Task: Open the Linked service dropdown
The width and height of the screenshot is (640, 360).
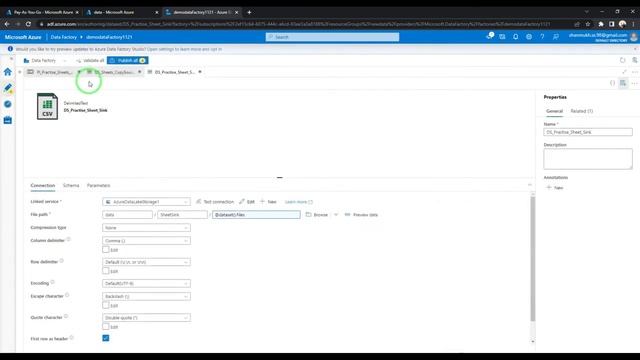Action: (146, 202)
